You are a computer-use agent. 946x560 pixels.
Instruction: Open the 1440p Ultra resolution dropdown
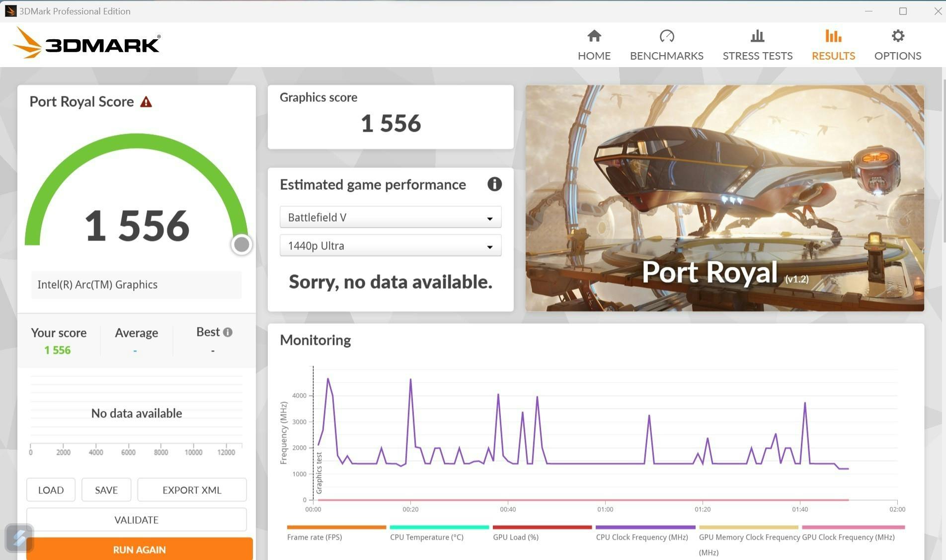point(390,246)
